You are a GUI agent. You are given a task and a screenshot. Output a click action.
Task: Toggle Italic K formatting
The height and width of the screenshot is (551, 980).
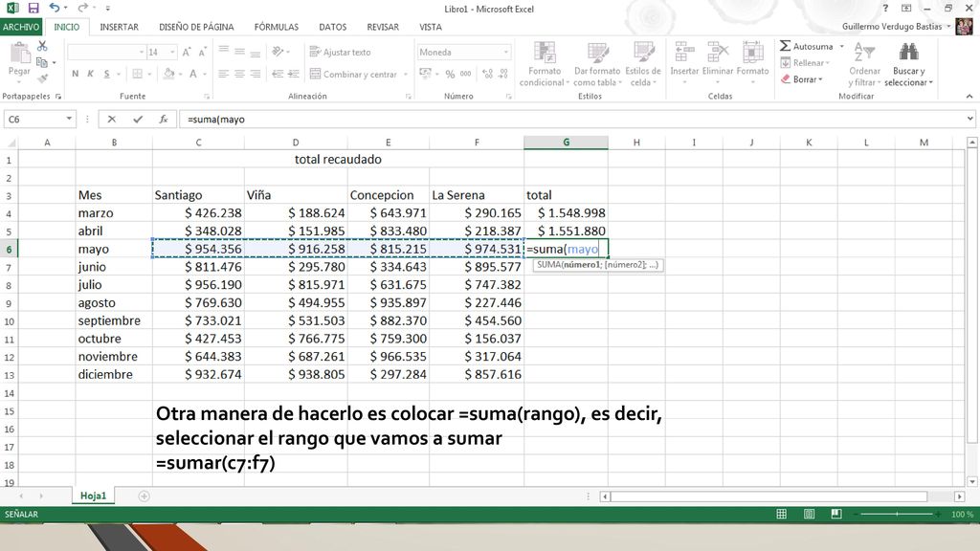(x=91, y=74)
